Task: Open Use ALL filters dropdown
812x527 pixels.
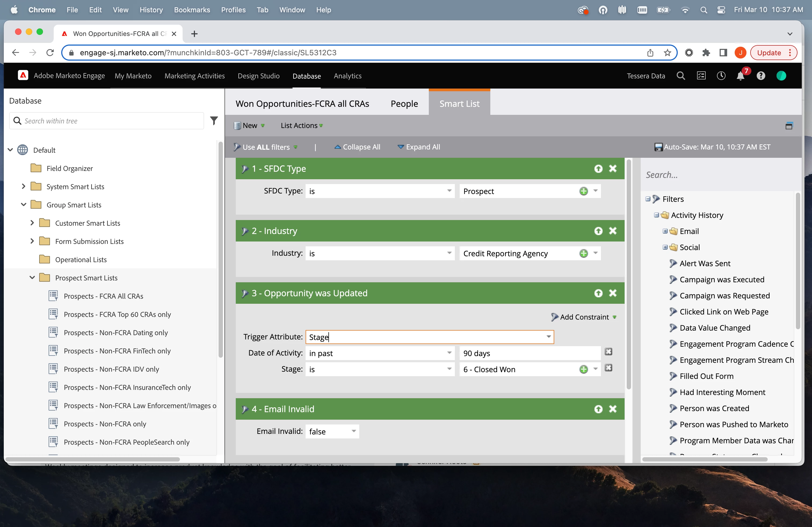Action: click(x=266, y=147)
